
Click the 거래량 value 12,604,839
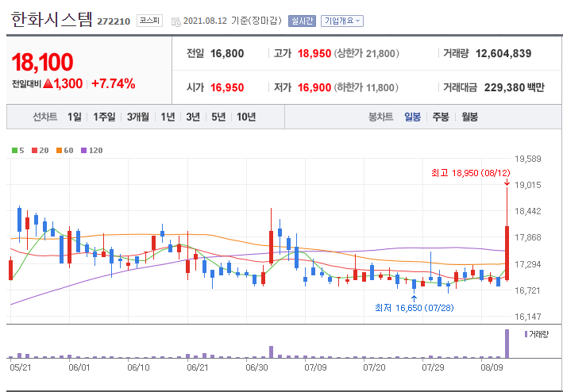pos(503,54)
